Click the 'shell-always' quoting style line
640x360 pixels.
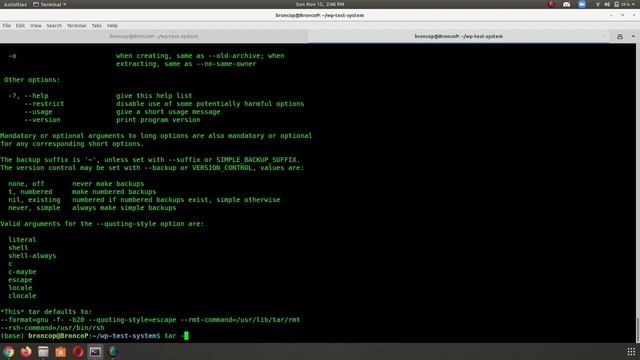tap(32, 256)
